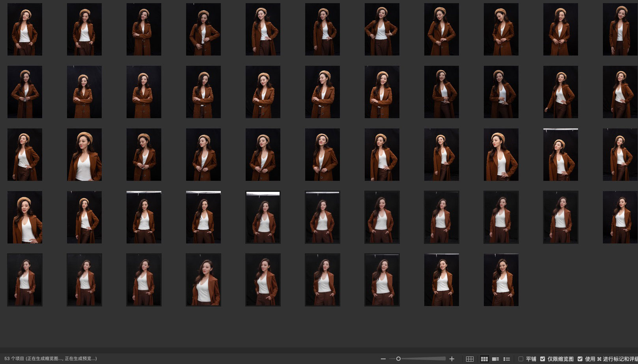Viewport: 638px width, 364px height.
Task: Select the fifth thumbnail in the fourth row
Action: (263, 217)
